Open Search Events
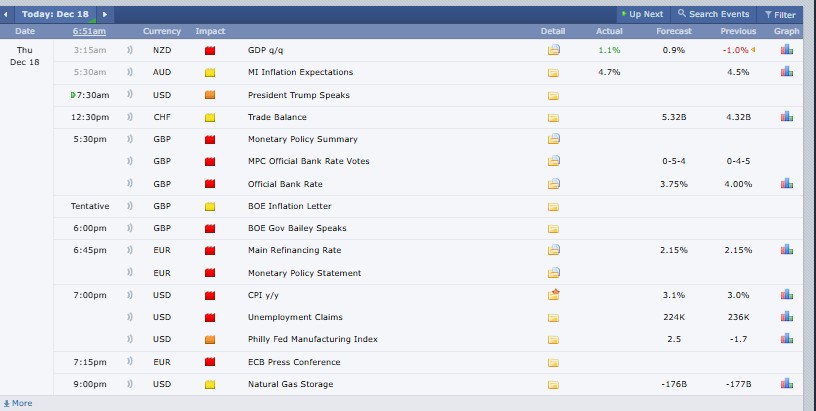816x411 pixels. tap(713, 15)
